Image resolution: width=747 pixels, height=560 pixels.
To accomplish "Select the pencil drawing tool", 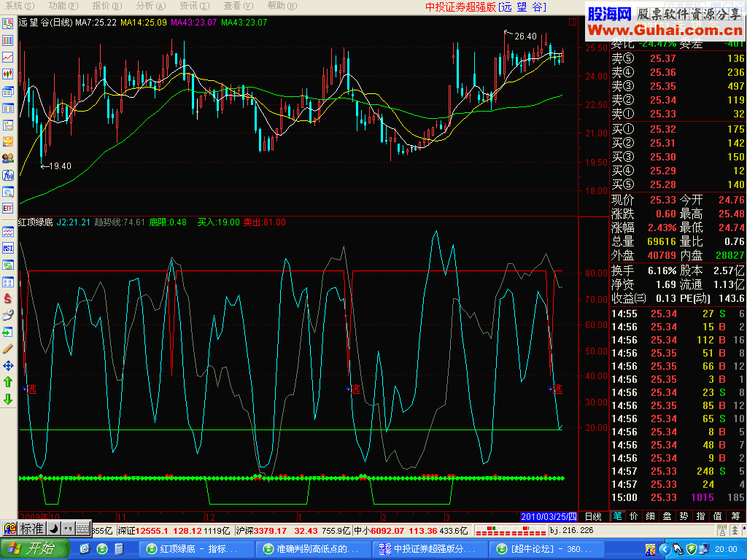I will pos(8,349).
